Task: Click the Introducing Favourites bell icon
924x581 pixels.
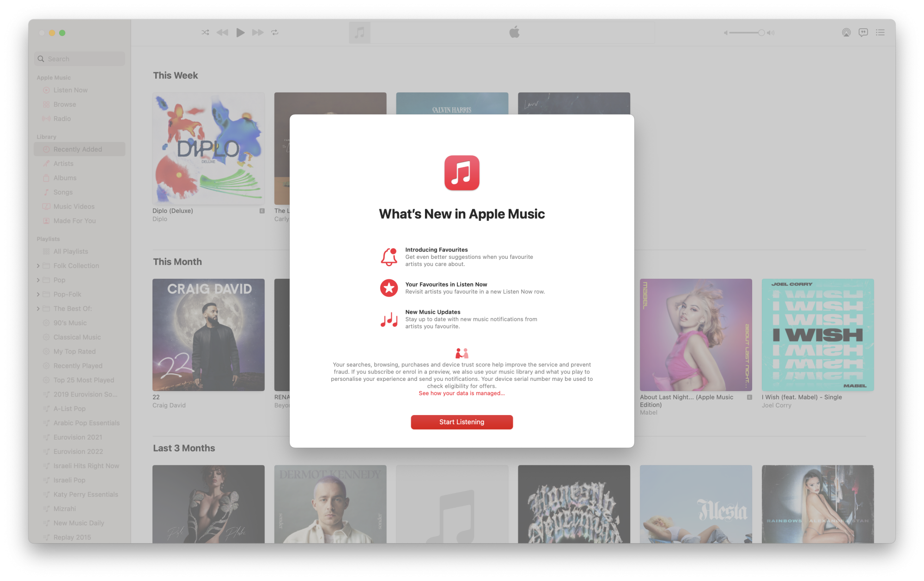Action: [389, 257]
